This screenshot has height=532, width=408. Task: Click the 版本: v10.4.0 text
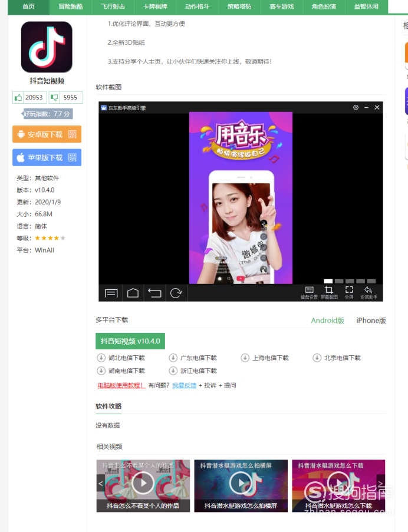tap(35, 190)
